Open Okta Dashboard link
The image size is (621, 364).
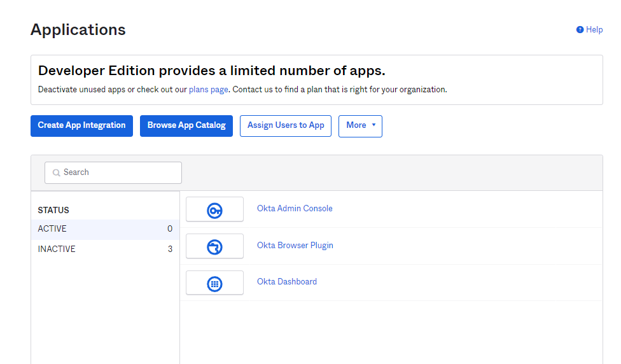pos(287,282)
